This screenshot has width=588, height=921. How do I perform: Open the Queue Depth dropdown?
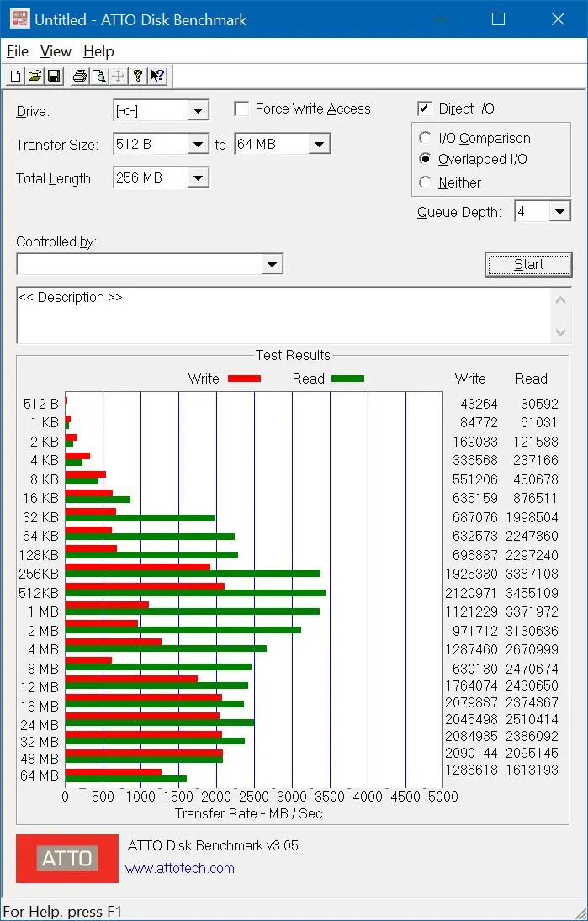[559, 211]
